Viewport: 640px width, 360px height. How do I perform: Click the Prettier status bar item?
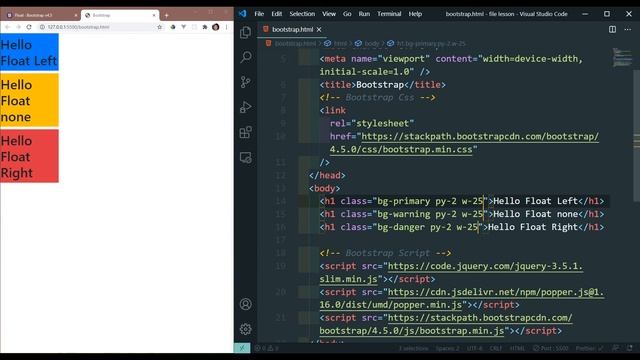tap(589, 348)
